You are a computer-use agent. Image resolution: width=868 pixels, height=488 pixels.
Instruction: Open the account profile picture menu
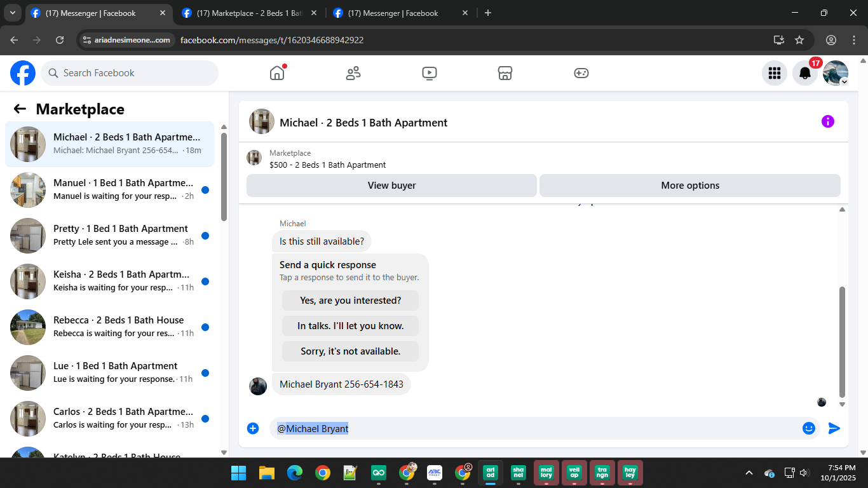coord(836,73)
